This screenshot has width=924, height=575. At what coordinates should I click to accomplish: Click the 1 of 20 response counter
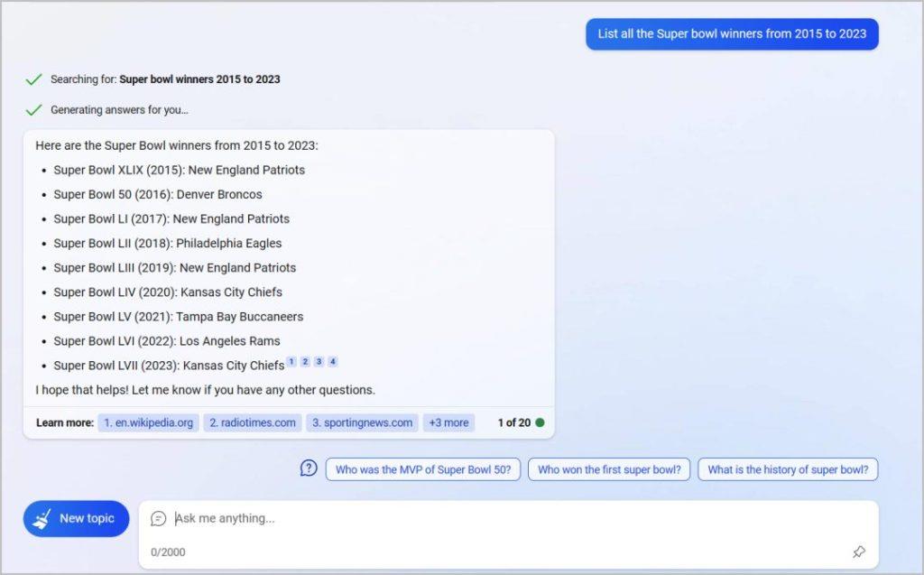click(x=513, y=422)
